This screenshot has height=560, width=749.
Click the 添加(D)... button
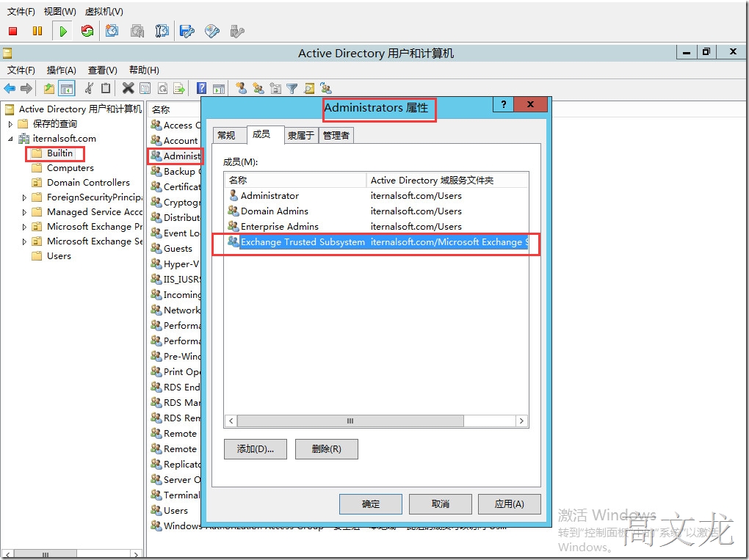tap(255, 449)
